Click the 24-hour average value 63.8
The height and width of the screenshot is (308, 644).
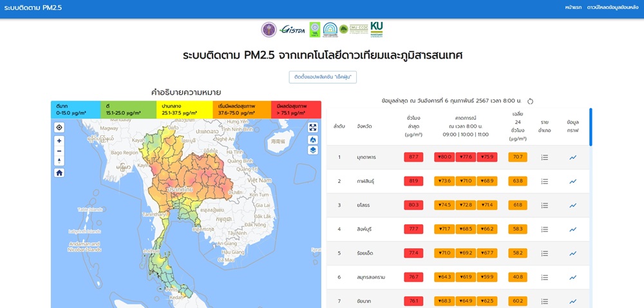click(518, 181)
